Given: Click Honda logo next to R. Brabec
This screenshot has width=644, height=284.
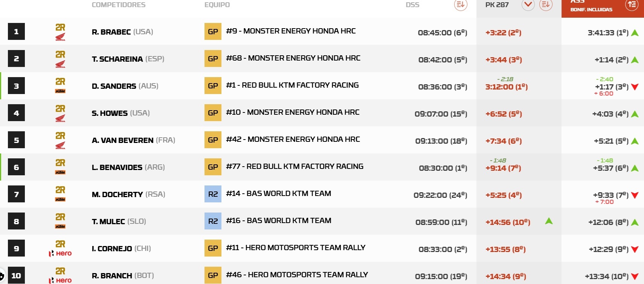Looking at the screenshot, I should click(x=60, y=37).
